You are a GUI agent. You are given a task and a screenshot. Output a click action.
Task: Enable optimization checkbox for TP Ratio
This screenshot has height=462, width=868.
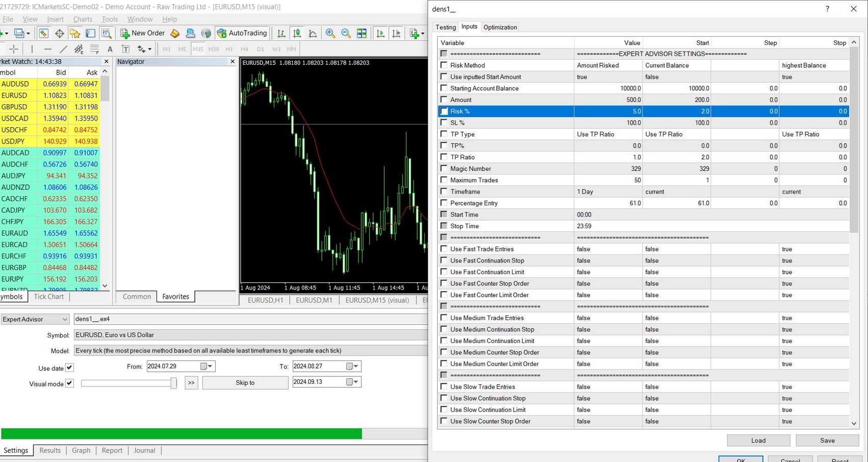tap(444, 157)
